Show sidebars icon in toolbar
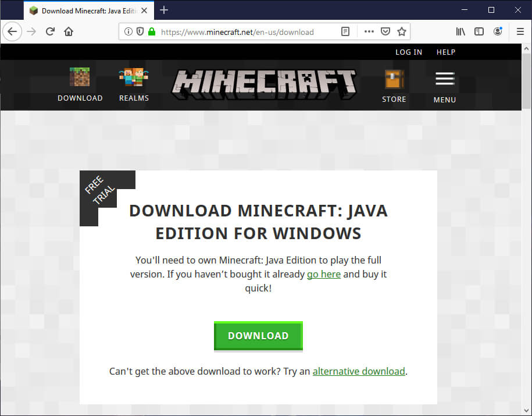 pyautogui.click(x=479, y=31)
